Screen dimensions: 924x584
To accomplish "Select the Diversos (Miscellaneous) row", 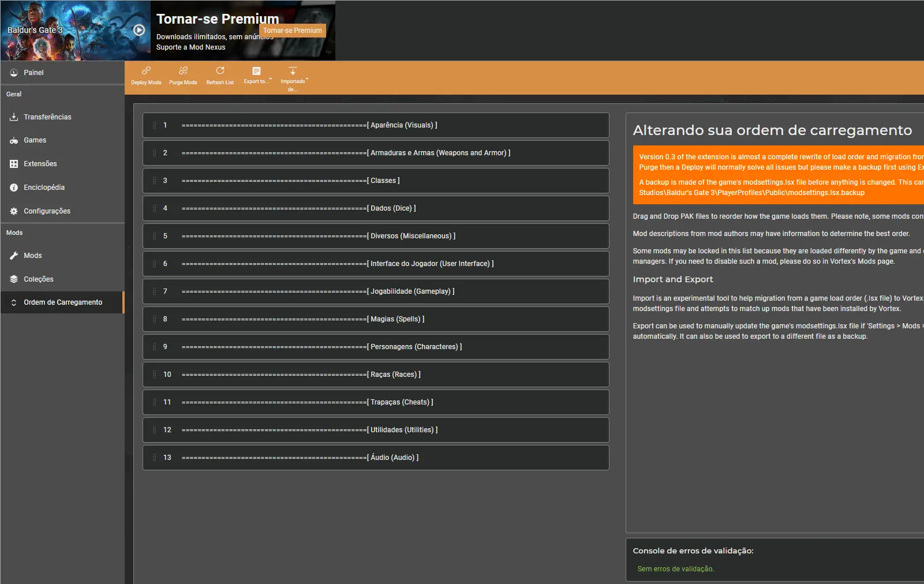I will coord(376,236).
